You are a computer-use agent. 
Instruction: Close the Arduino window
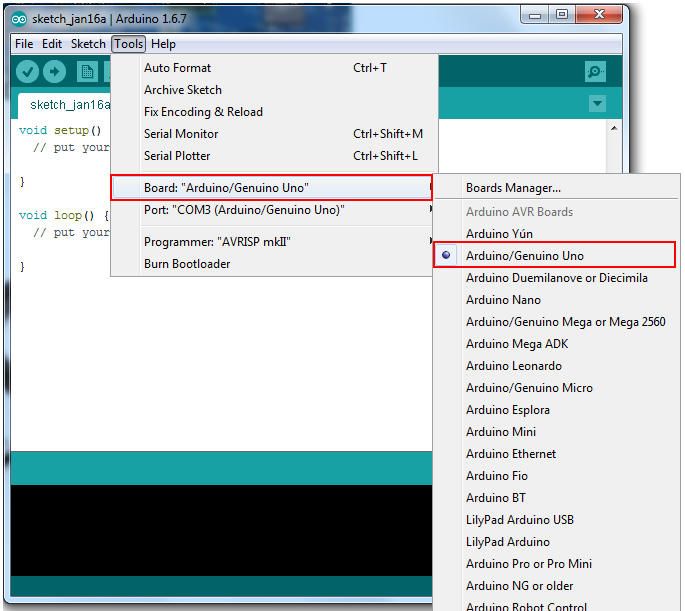pos(599,15)
